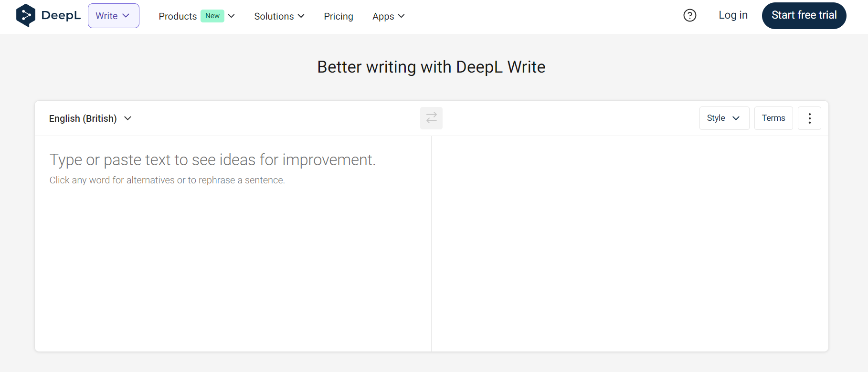Open the English (British) language selector
The image size is (868, 372).
(90, 118)
